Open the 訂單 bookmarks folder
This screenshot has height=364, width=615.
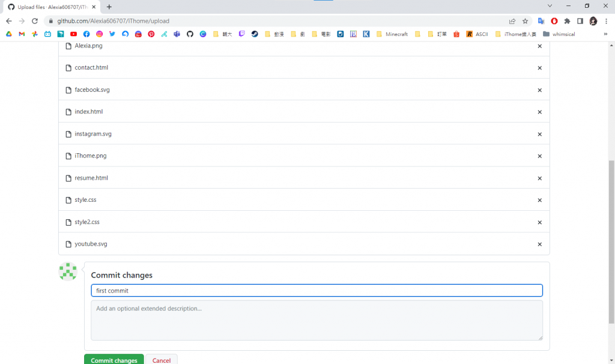pyautogui.click(x=437, y=34)
